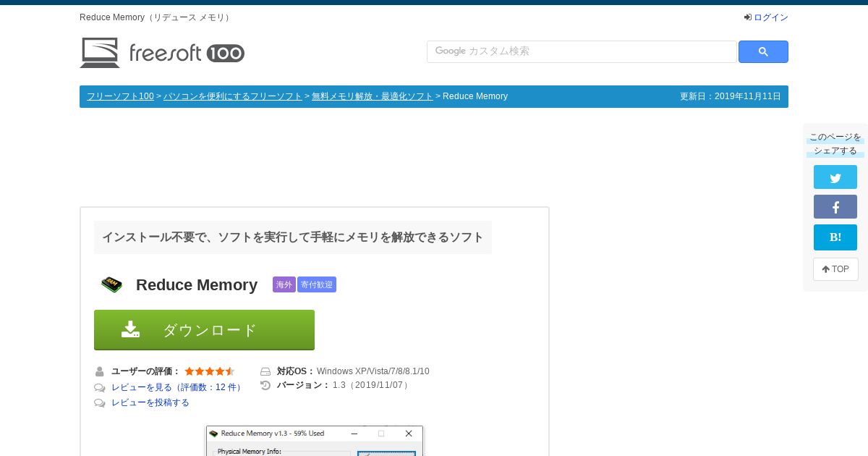Click Reduce Memory（リデュース メモリ）header text

pyautogui.click(x=156, y=17)
